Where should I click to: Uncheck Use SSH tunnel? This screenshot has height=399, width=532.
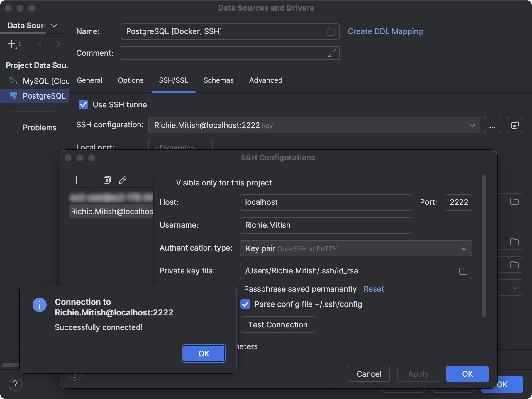[x=83, y=104]
